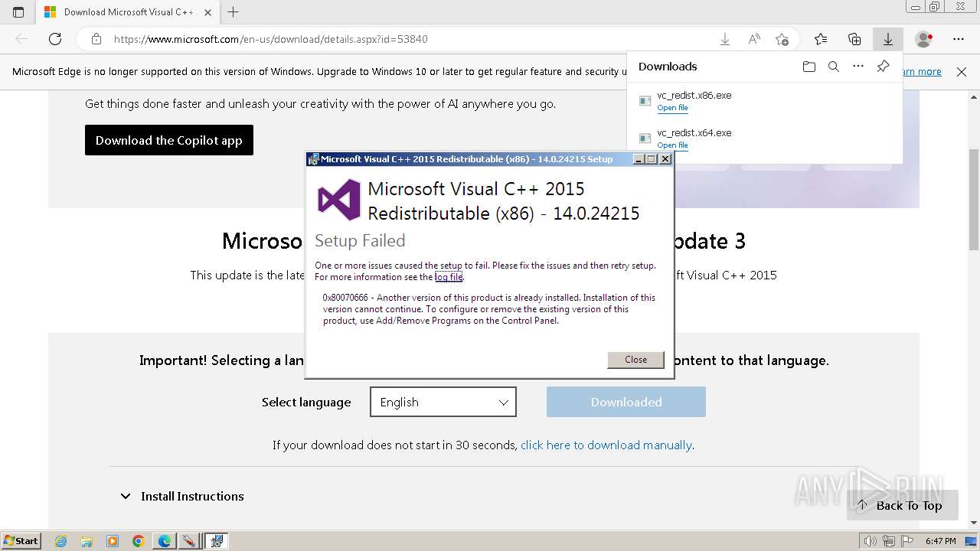Viewport: 980px width, 551px height.
Task: Open the tab actions menu icon
Action: pyautogui.click(x=18, y=12)
